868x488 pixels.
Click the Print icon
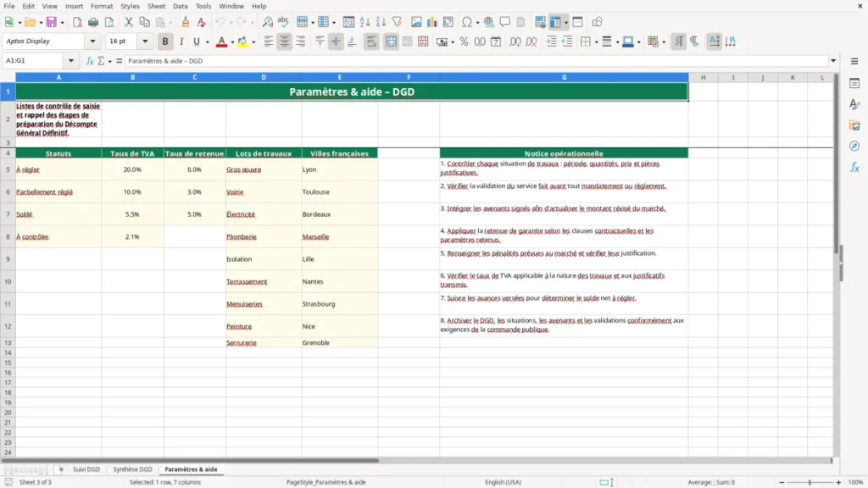point(93,22)
